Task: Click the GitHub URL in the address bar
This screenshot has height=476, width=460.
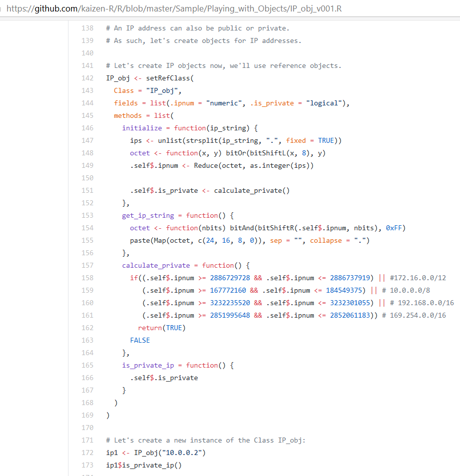Action: pos(174,8)
